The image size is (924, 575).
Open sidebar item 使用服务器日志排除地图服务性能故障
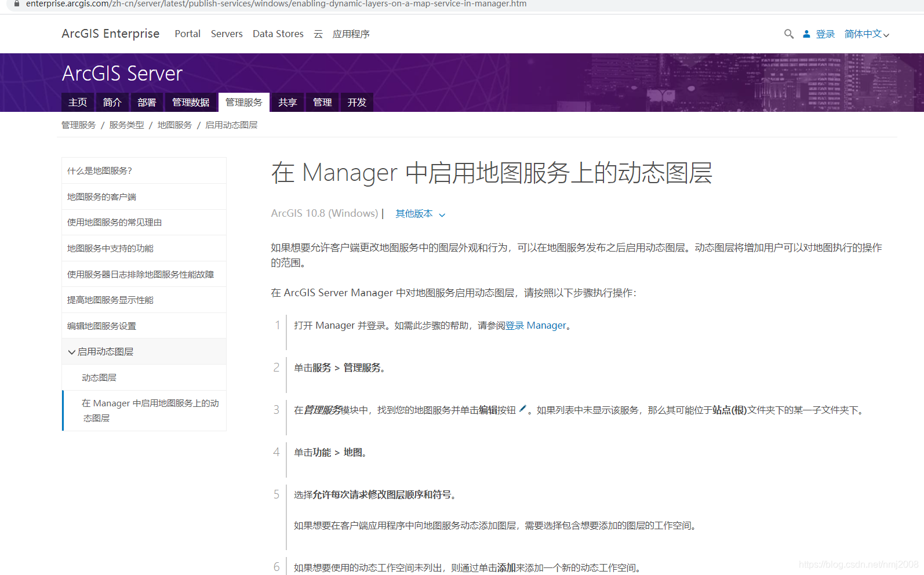click(144, 274)
